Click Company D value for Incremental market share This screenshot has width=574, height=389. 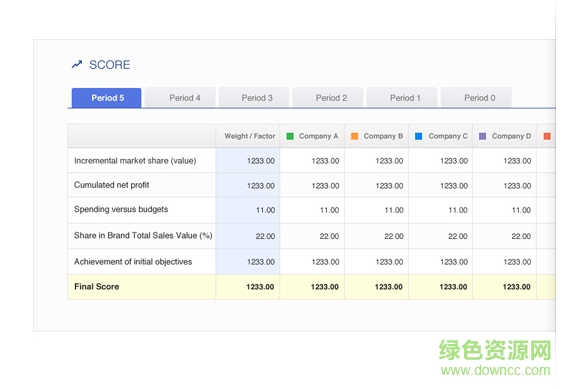pos(517,161)
